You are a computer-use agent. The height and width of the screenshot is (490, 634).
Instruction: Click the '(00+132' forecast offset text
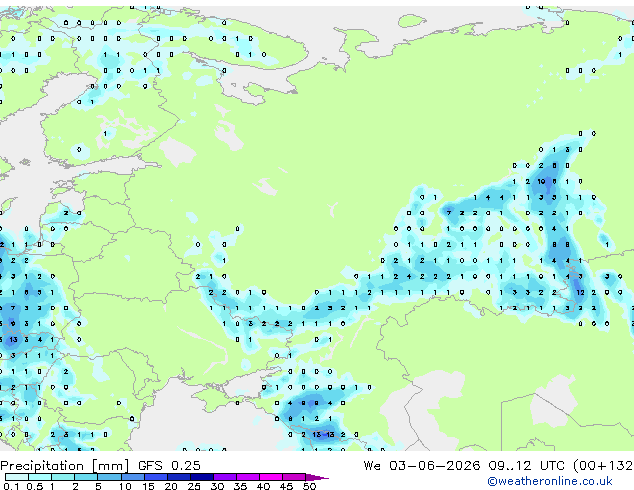(603, 466)
